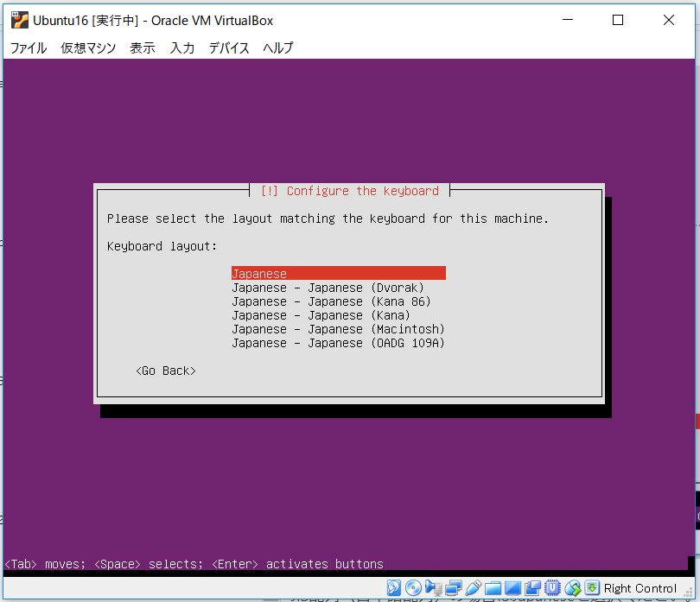Click the display status icon
This screenshot has height=602, width=700.
(x=514, y=588)
